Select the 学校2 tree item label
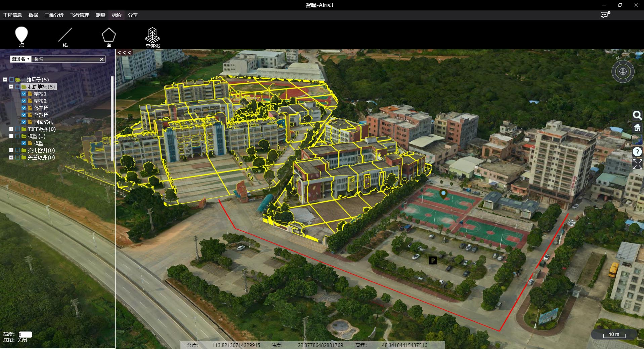Viewport: 644px width, 349px height. [40, 101]
